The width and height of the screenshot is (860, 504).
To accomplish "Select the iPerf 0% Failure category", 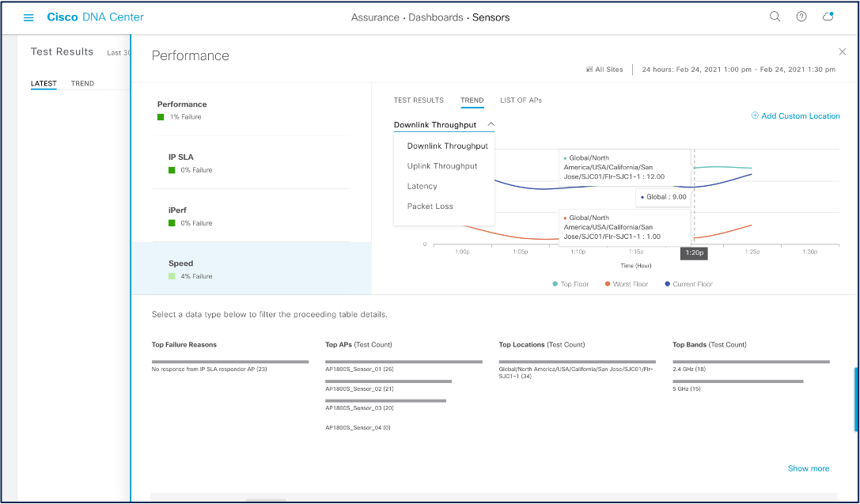I will pyautogui.click(x=251, y=216).
